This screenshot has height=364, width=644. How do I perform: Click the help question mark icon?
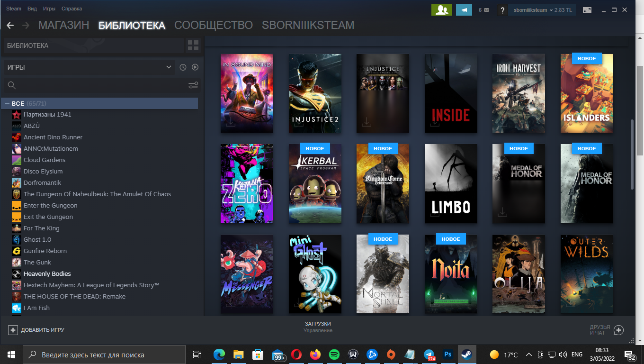tap(502, 10)
